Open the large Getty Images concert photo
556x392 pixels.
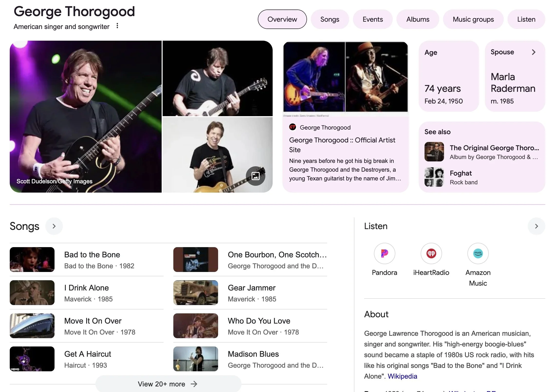pos(86,117)
